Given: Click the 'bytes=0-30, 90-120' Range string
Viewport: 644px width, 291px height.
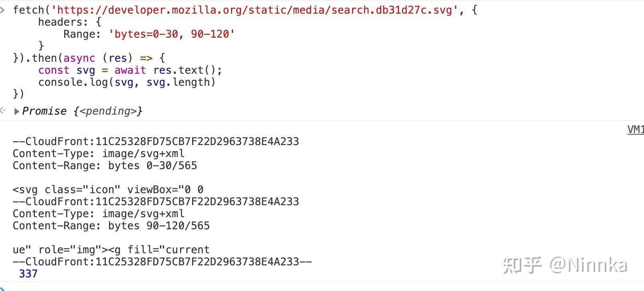Looking at the screenshot, I should coord(172,34).
